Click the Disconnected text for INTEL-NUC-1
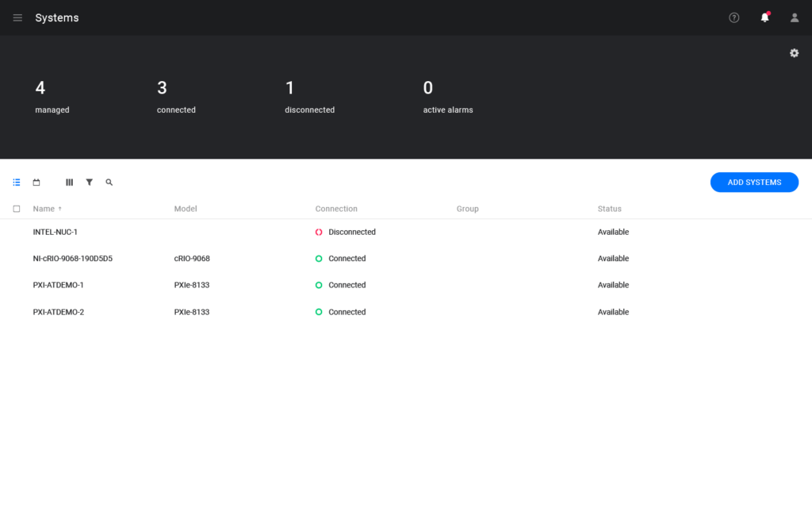Image resolution: width=812 pixels, height=508 pixels. point(351,232)
